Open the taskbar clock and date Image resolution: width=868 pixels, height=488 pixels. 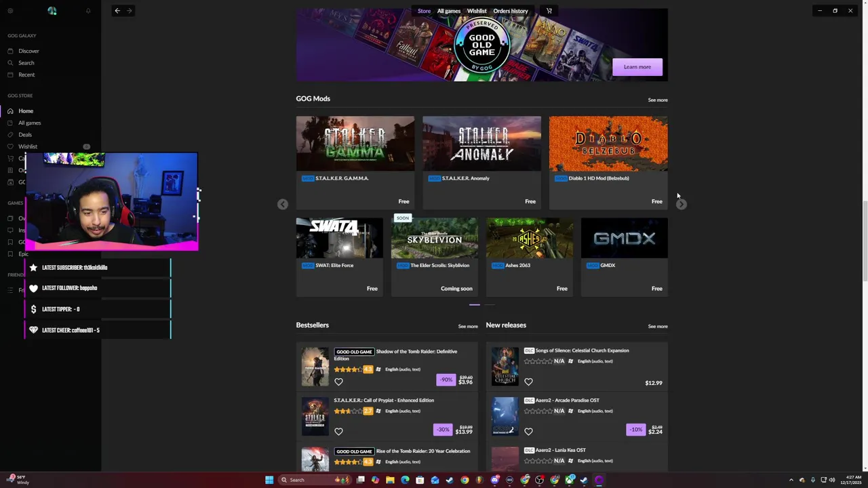point(851,480)
